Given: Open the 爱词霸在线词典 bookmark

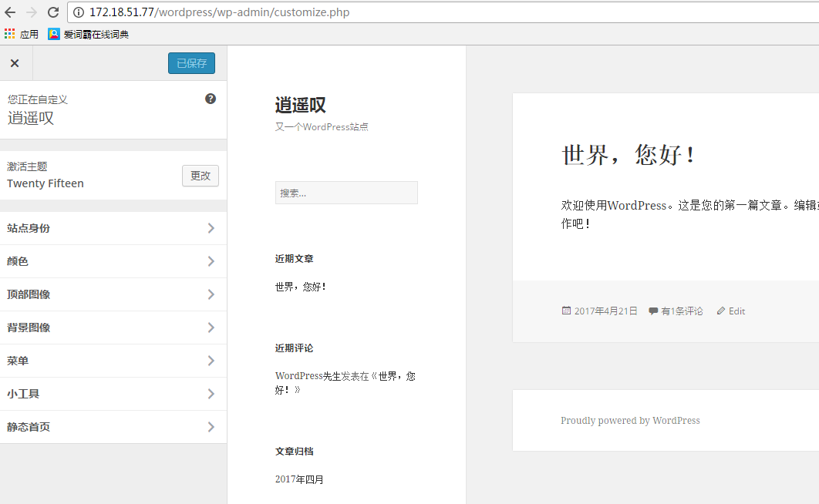Looking at the screenshot, I should tap(88, 35).
